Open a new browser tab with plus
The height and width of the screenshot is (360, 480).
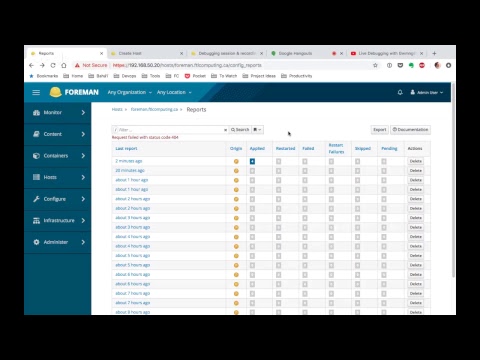click(x=434, y=53)
